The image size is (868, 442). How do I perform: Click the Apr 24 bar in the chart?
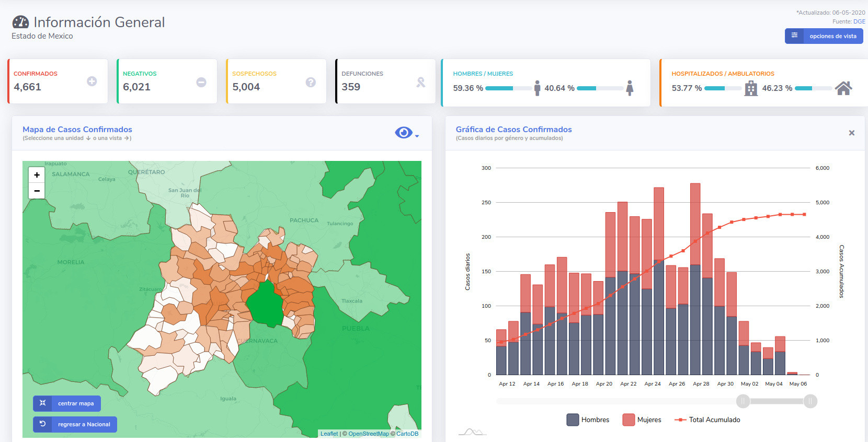tap(659, 281)
